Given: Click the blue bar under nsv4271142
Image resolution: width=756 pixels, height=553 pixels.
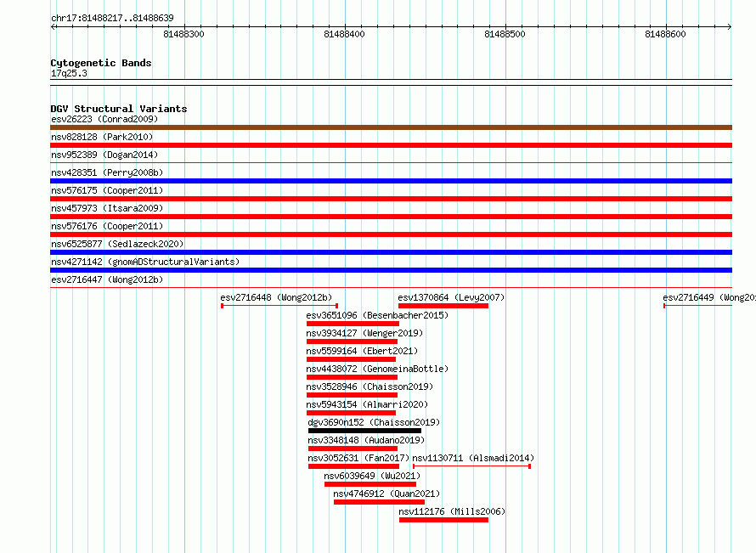Looking at the screenshot, I should [x=391, y=270].
